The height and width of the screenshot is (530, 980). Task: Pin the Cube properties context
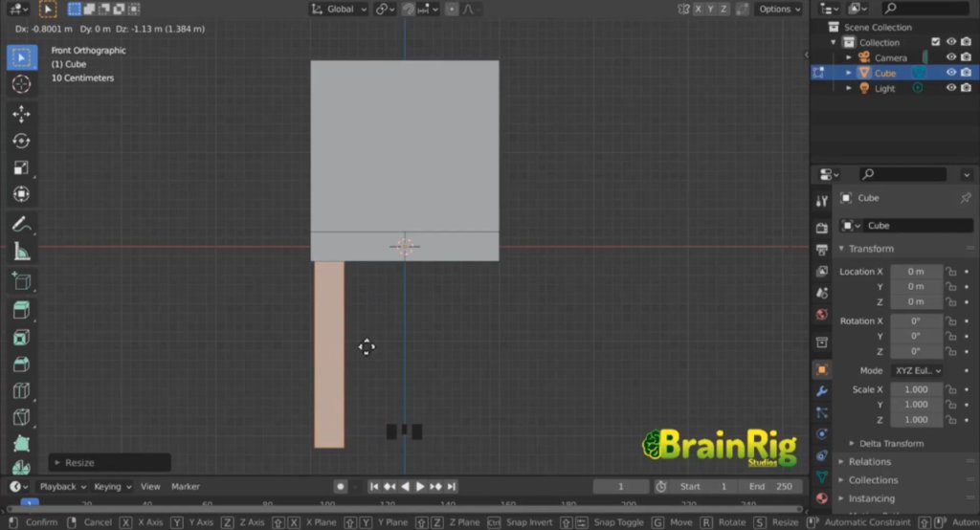966,197
